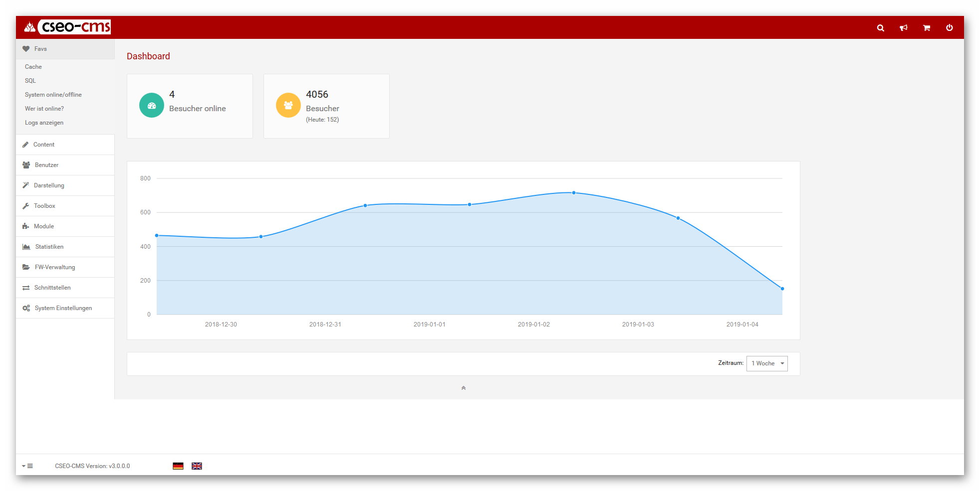This screenshot has width=980, height=491.
Task: Click the CSEO-CMS logo
Action: (67, 27)
